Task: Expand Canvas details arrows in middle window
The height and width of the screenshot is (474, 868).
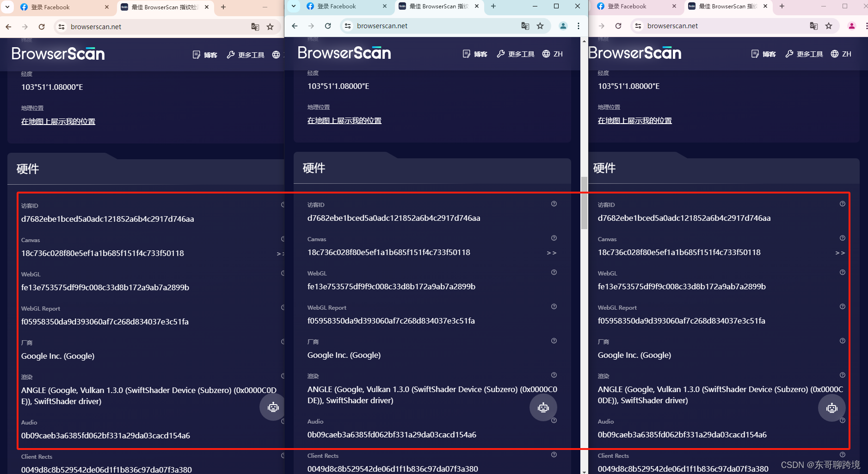Action: pyautogui.click(x=552, y=253)
